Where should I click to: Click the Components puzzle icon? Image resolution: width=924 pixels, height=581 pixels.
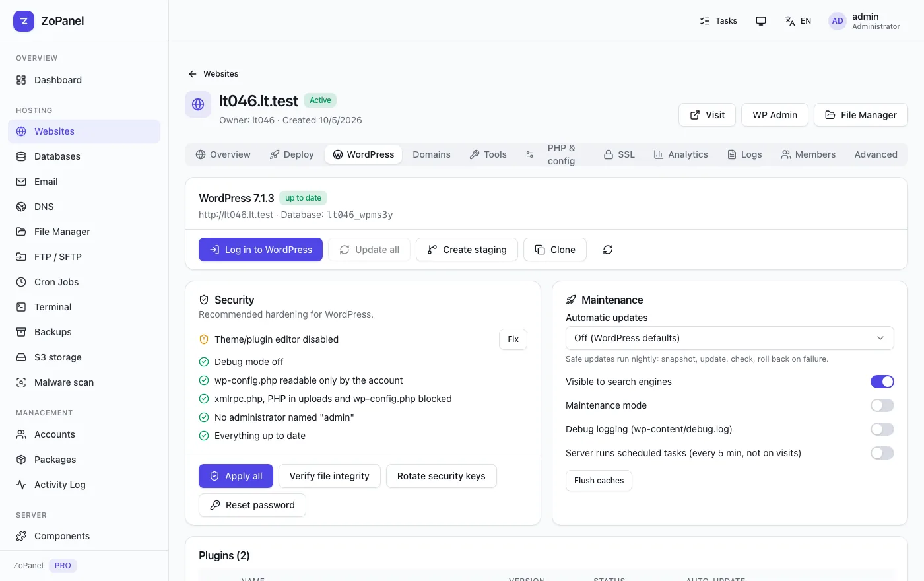pos(21,536)
